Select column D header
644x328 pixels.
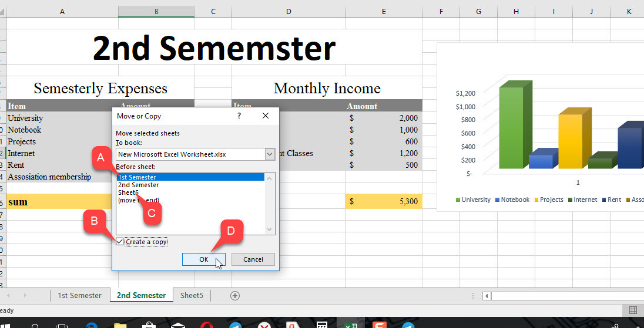tap(289, 12)
